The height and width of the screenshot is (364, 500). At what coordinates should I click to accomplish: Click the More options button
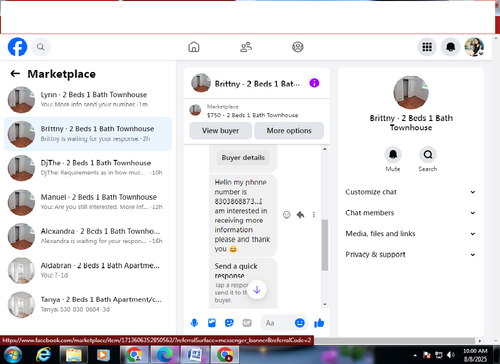(x=289, y=131)
